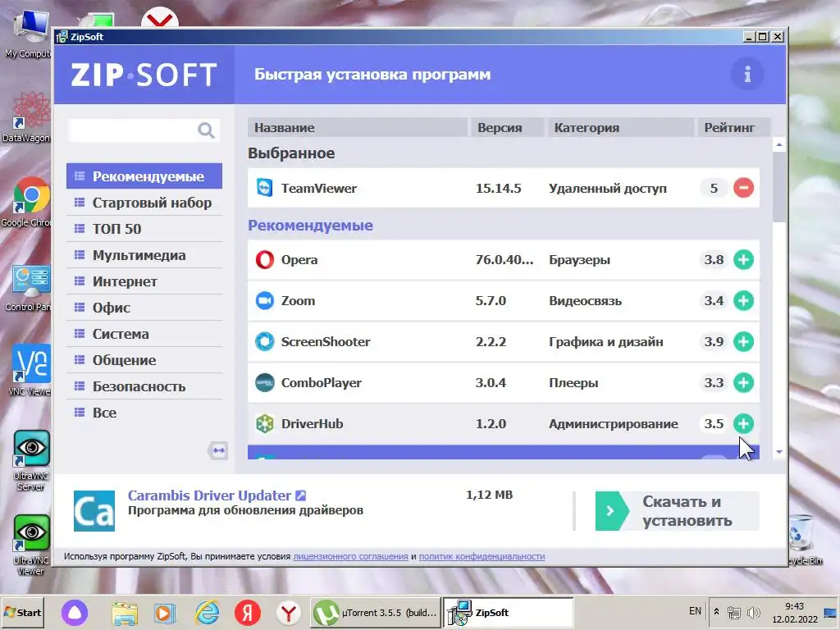
Task: Click the Zoom app icon
Action: [265, 300]
